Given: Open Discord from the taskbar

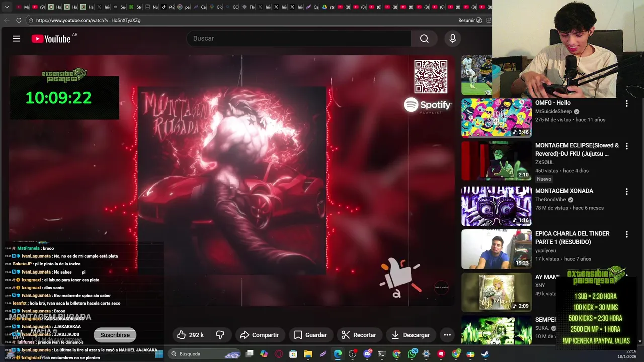Looking at the screenshot, I should tap(367, 354).
